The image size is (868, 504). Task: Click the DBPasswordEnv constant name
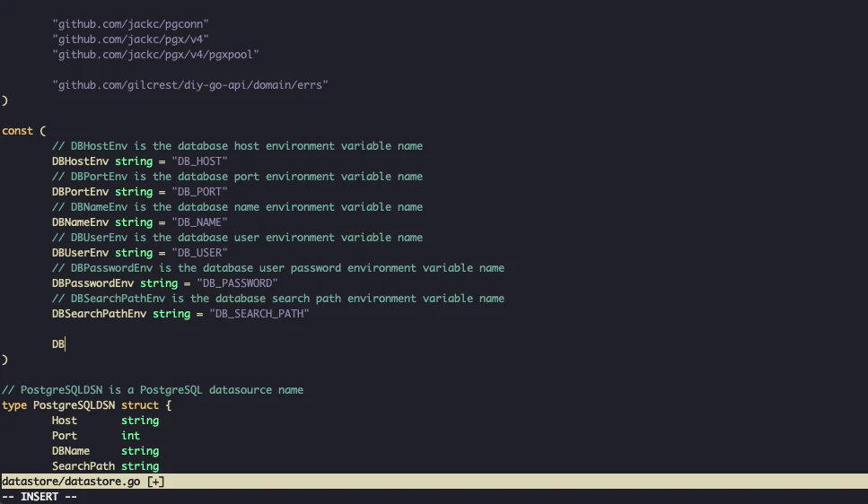click(93, 283)
